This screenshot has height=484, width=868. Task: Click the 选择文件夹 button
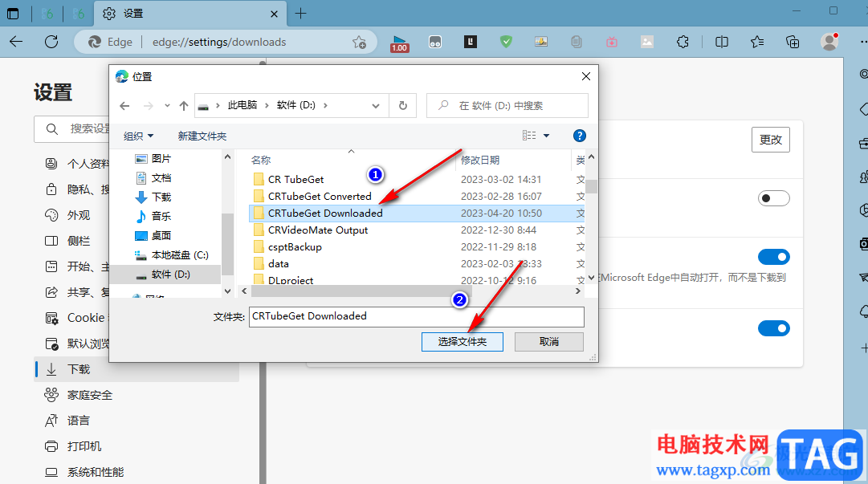(463, 342)
